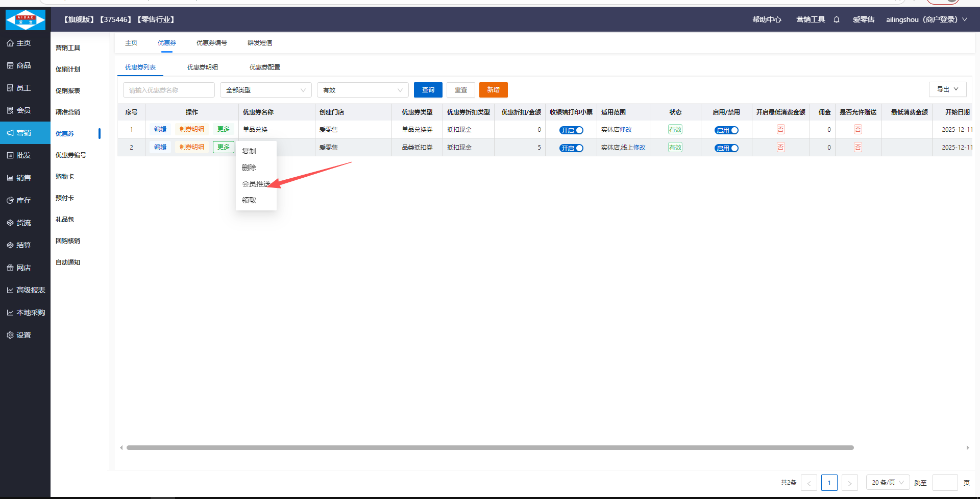This screenshot has height=499, width=980.
Task: Open the 商品 products sidebar icon
Action: point(10,66)
